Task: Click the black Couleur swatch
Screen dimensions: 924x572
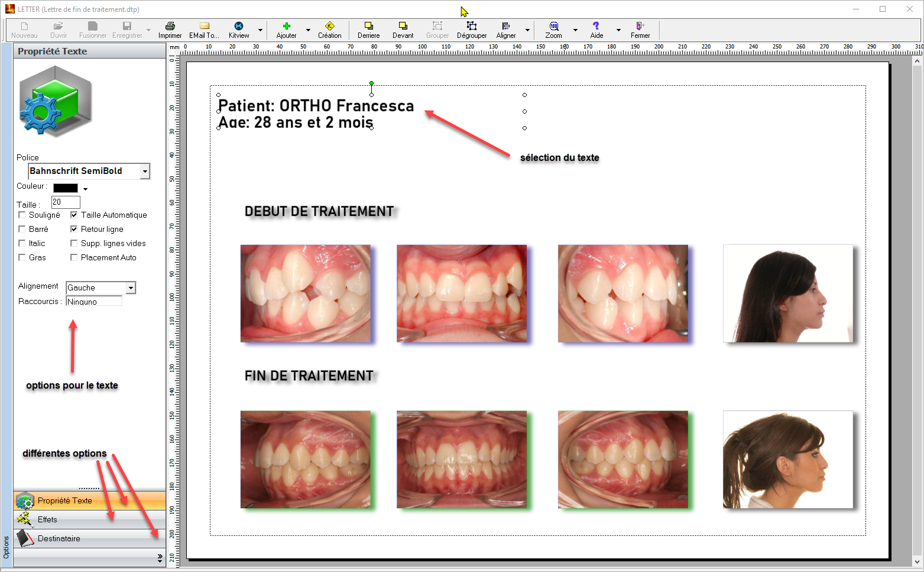Action: (66, 188)
